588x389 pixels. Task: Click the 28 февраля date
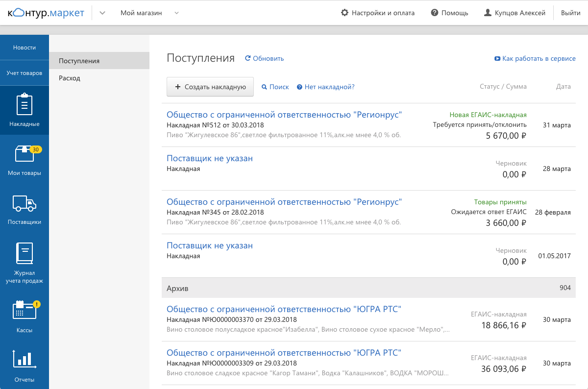tap(553, 213)
